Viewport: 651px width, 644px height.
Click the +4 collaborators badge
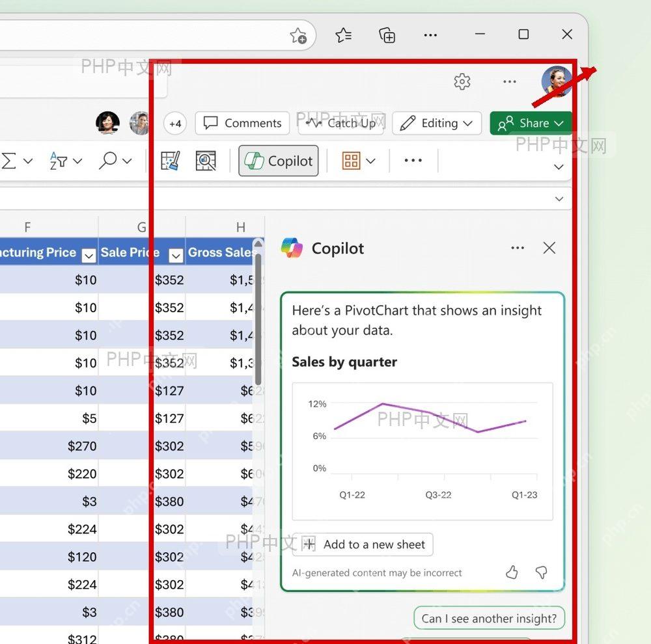[x=175, y=123]
